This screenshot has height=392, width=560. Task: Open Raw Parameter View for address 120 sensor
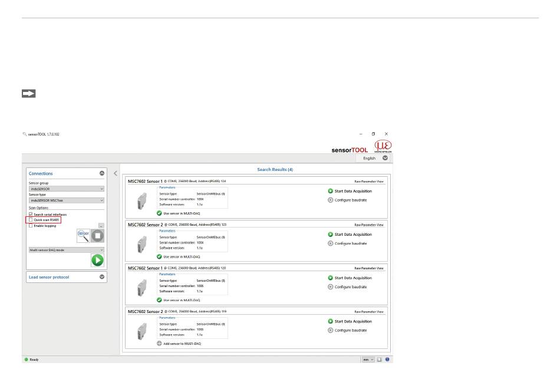point(369,268)
